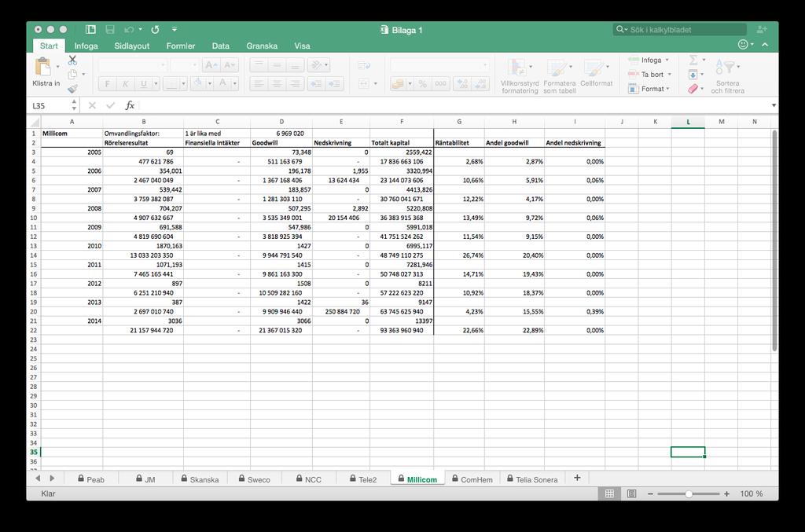Screen dimensions: 805x532
Task: Toggle Bold F formatting
Action: (107, 83)
